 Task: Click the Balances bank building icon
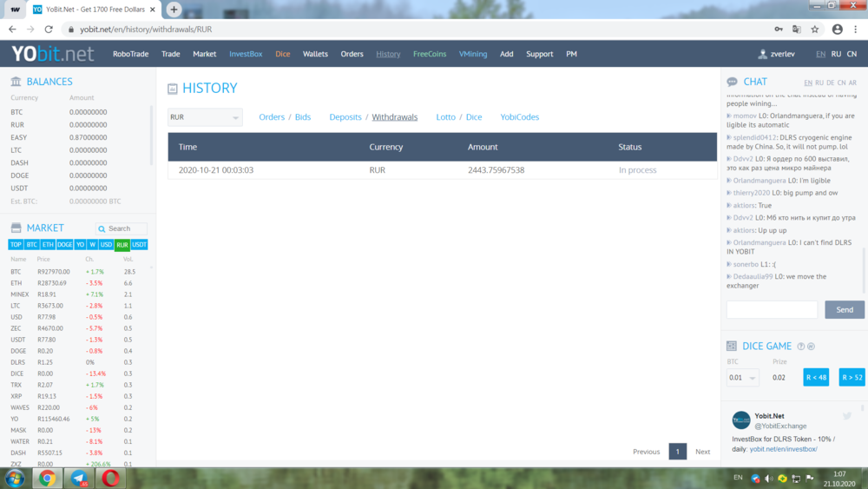pyautogui.click(x=16, y=82)
